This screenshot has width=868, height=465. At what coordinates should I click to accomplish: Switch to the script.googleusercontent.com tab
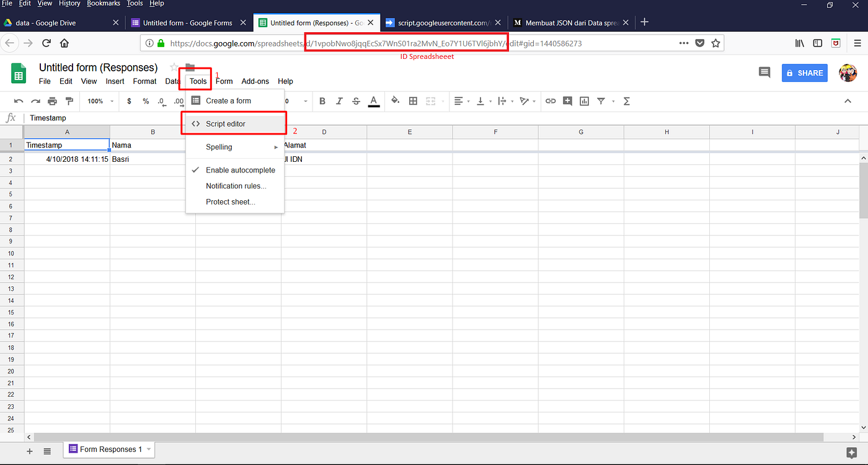[x=440, y=21]
